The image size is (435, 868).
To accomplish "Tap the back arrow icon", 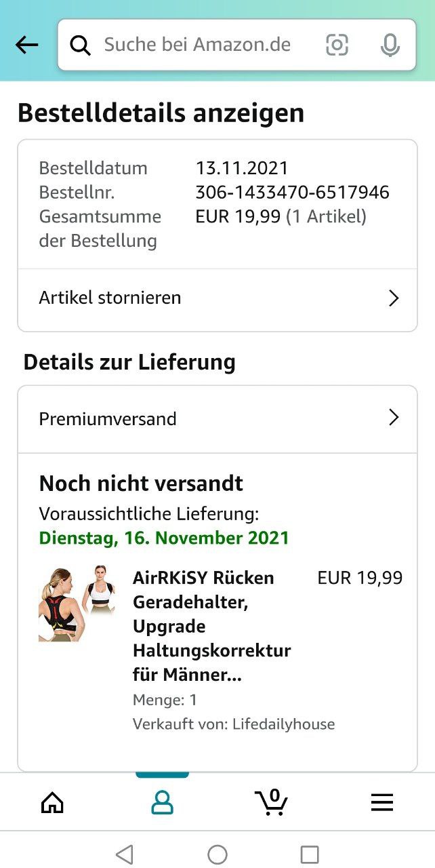I will tap(27, 45).
